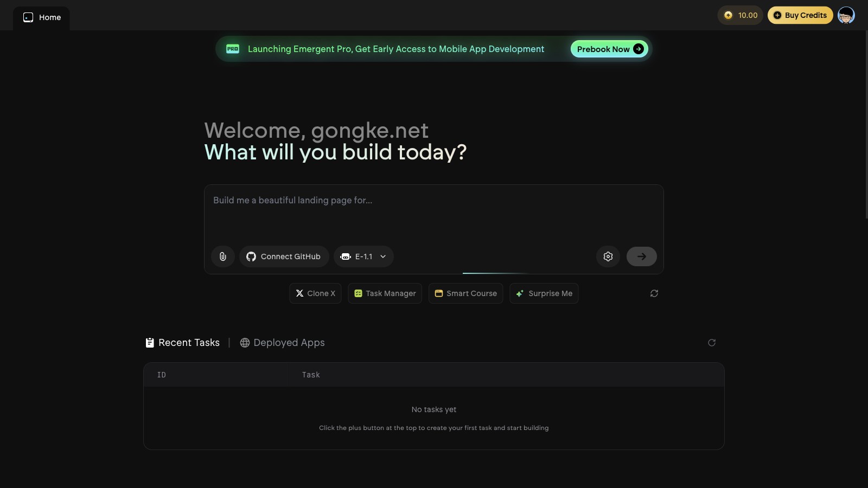Screen dimensions: 868x488
Task: Open the Home tab
Action: 42,17
